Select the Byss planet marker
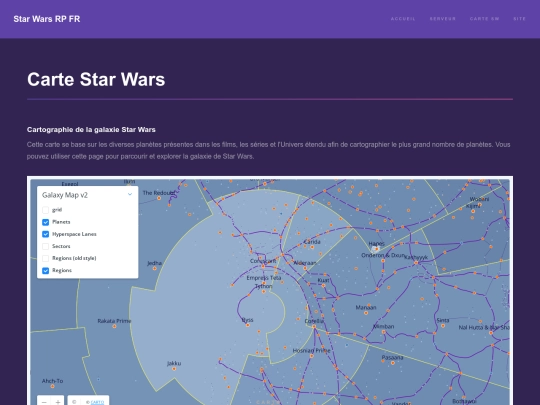The image size is (540, 405). coord(248,325)
